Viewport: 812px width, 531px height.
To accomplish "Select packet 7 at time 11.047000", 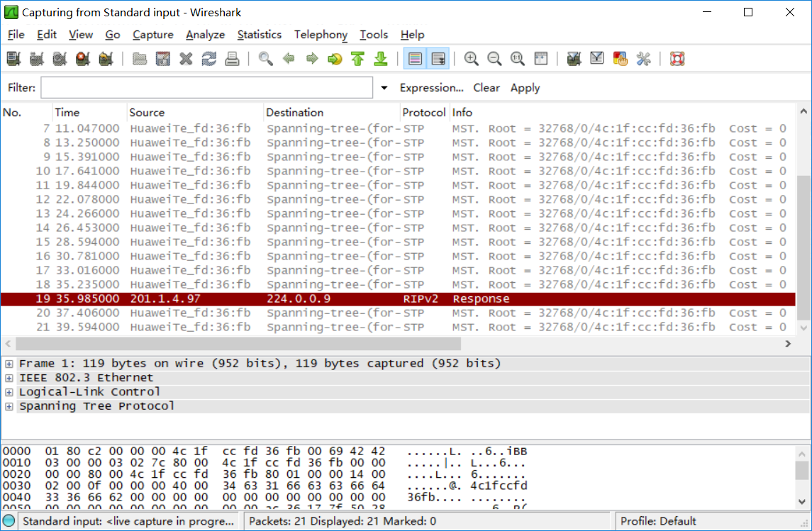I will click(398, 128).
